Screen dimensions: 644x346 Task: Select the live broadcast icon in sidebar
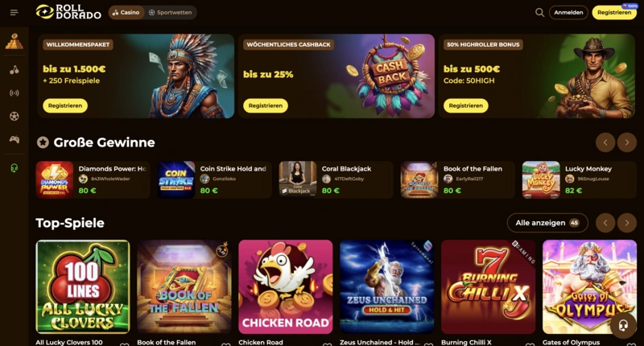14,93
